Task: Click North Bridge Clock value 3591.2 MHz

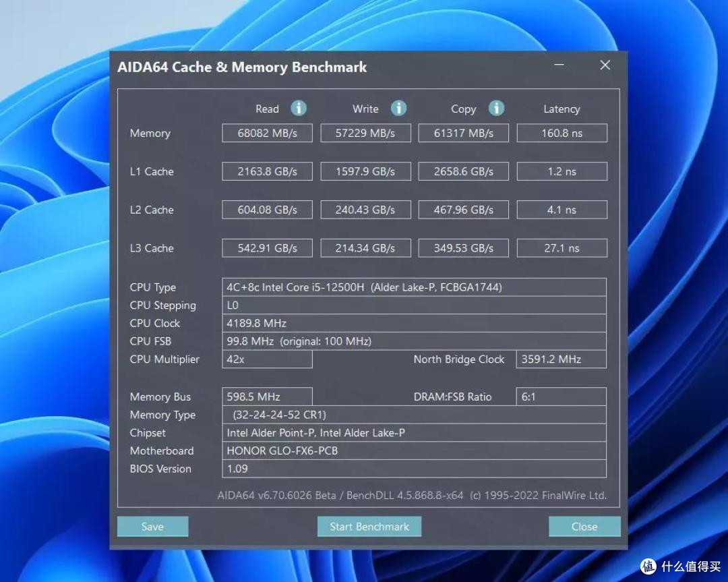Action: point(562,359)
